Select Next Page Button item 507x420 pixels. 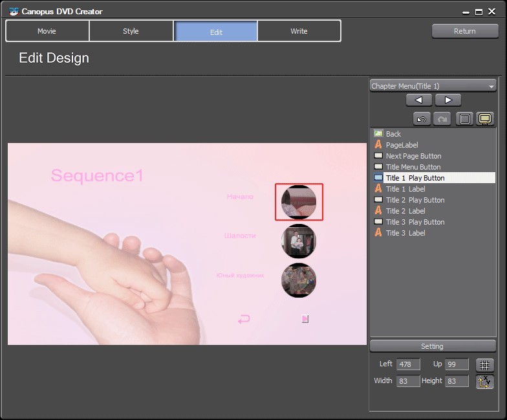[433, 155]
